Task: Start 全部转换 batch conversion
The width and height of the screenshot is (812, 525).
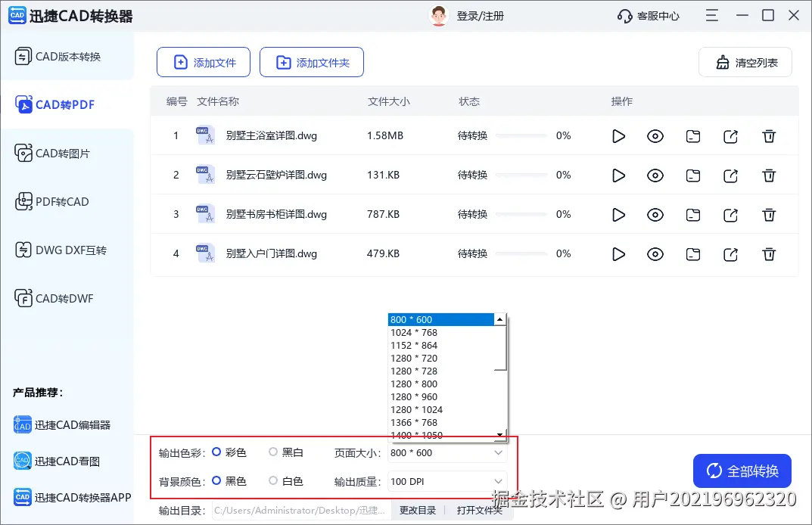Action: click(x=742, y=471)
